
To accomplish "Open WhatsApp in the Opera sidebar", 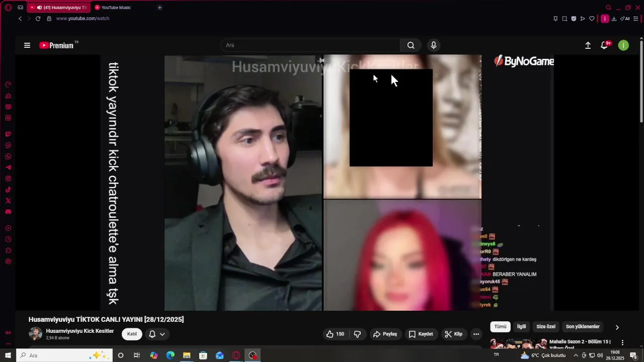I will (8, 156).
